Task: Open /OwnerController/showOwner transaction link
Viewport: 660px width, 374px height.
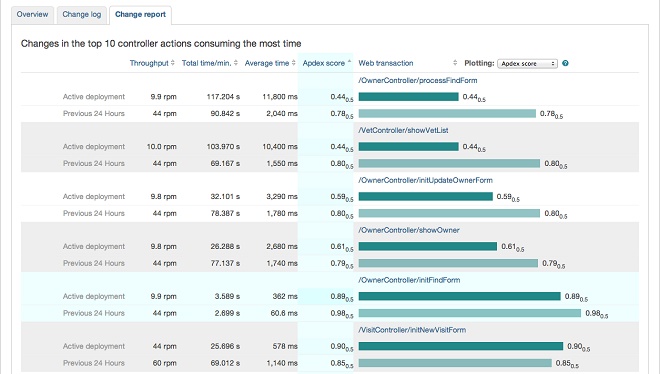Action: pos(409,230)
